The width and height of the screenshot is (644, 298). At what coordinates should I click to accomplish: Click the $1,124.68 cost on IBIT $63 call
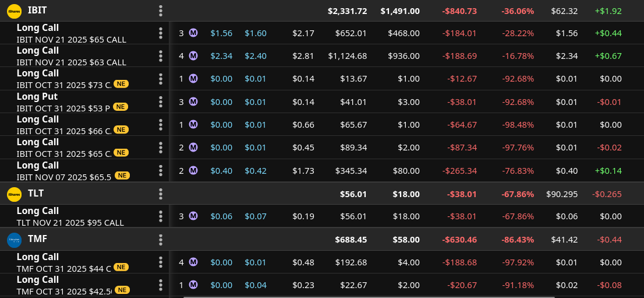(348, 56)
